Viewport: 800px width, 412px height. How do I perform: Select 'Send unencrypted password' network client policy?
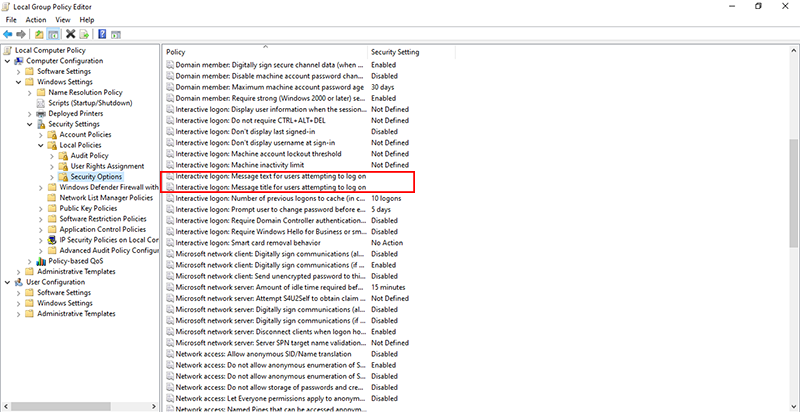[x=271, y=276]
